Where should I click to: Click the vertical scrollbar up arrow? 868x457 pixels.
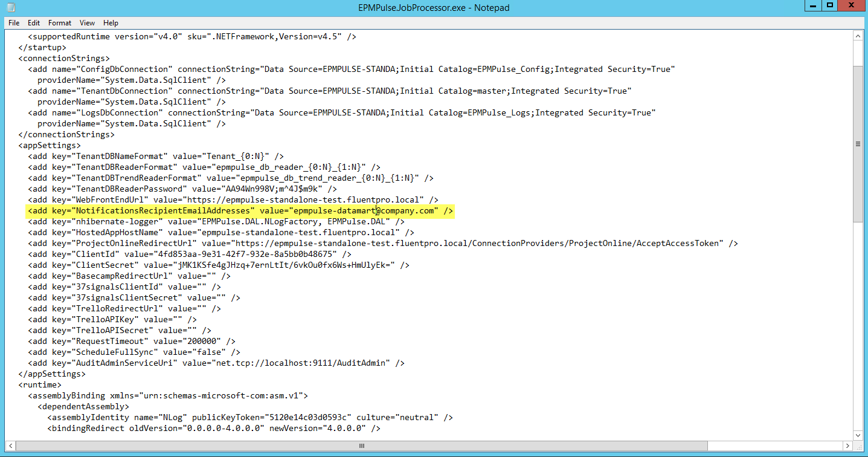coord(858,36)
